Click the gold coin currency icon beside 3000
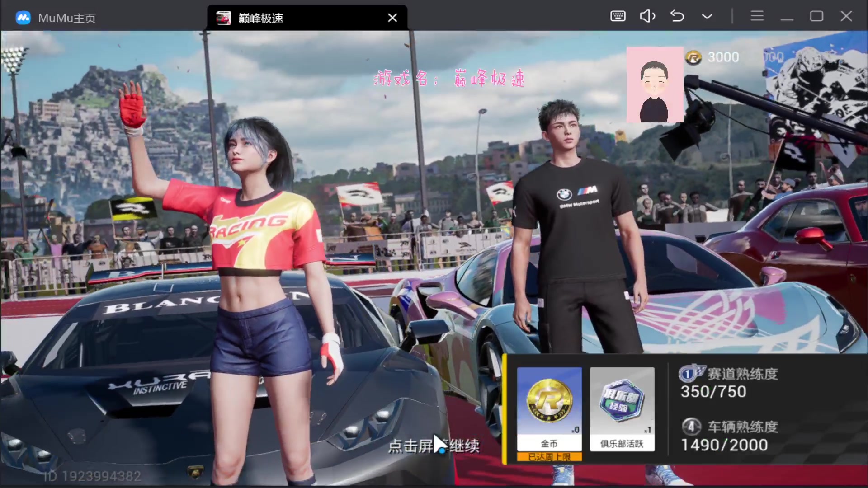Screen dimensions: 868x488 [693, 57]
